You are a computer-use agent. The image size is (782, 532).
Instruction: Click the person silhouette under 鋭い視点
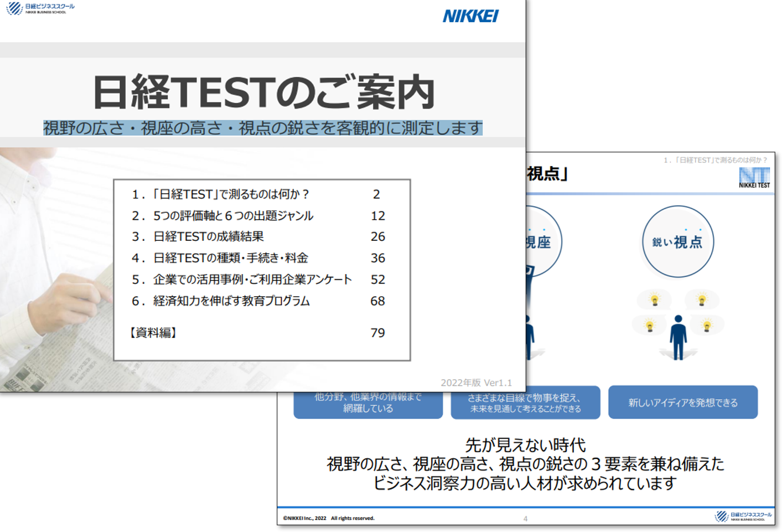[678, 337]
